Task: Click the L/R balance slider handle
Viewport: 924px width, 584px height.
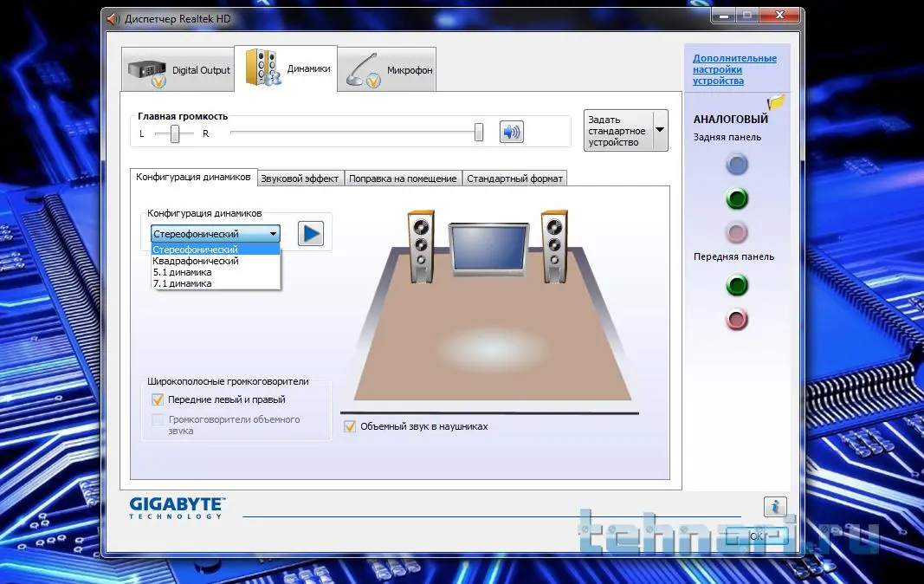Action: click(174, 134)
